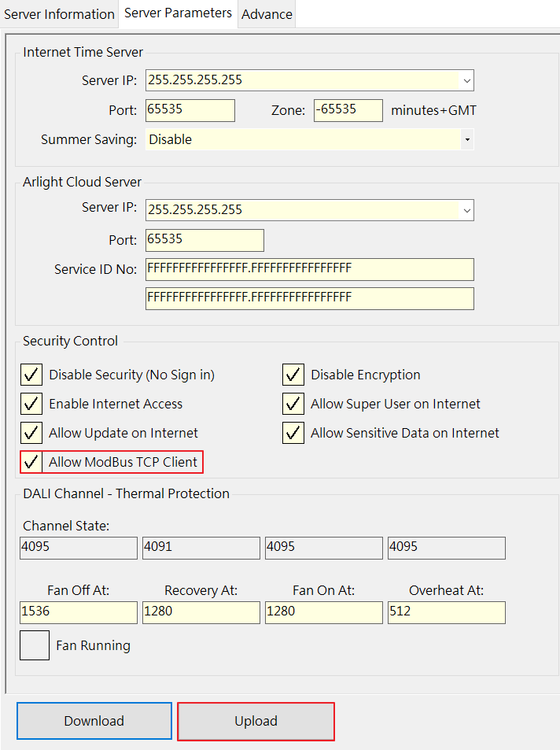560x750 pixels.
Task: Toggle the Disable Encryption checkbox
Action: click(x=293, y=375)
